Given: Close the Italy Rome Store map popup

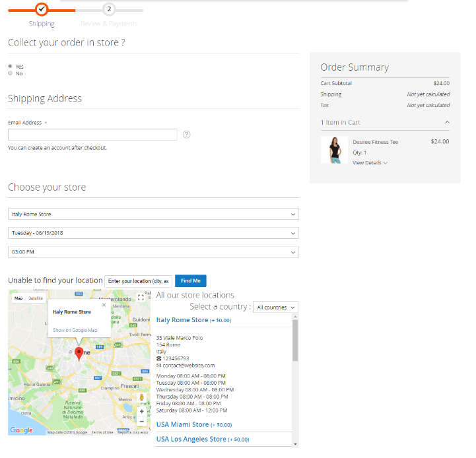Looking at the screenshot, I should click(x=104, y=305).
